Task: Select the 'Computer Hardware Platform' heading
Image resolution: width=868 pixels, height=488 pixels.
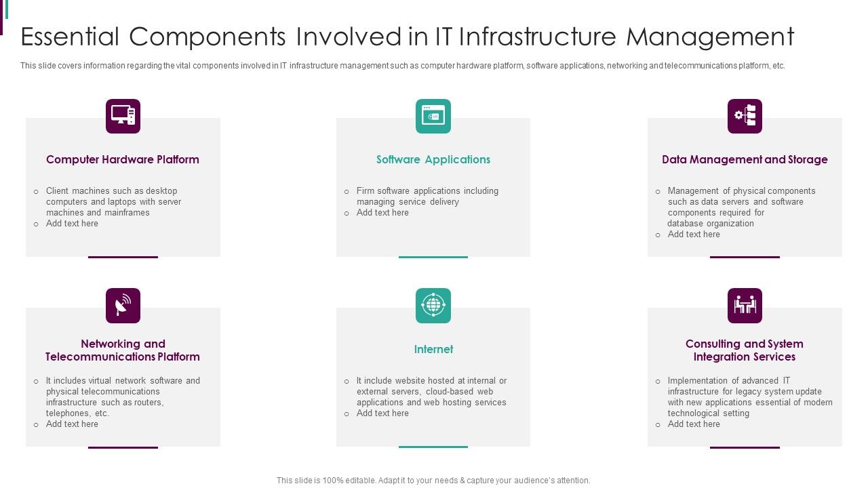Action: tap(123, 159)
